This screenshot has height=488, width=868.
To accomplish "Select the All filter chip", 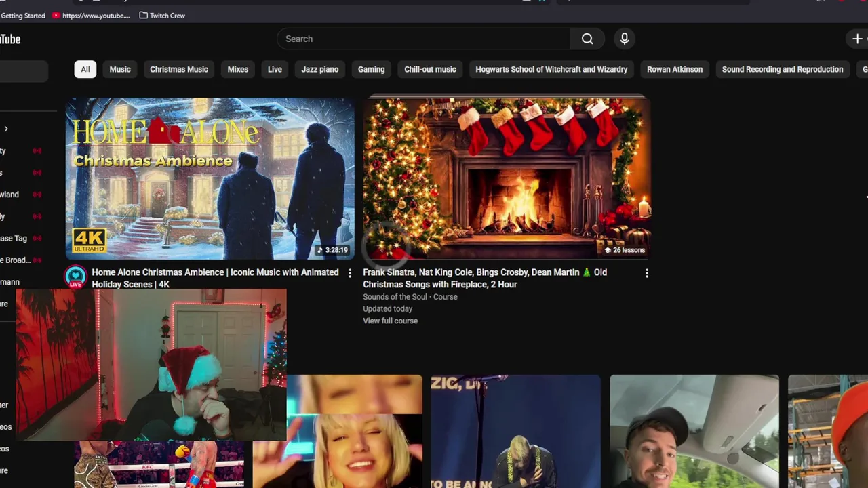I will point(85,69).
